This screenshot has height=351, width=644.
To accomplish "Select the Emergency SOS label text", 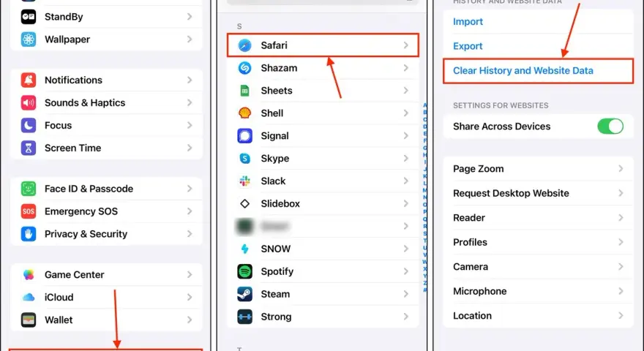I will 81,211.
